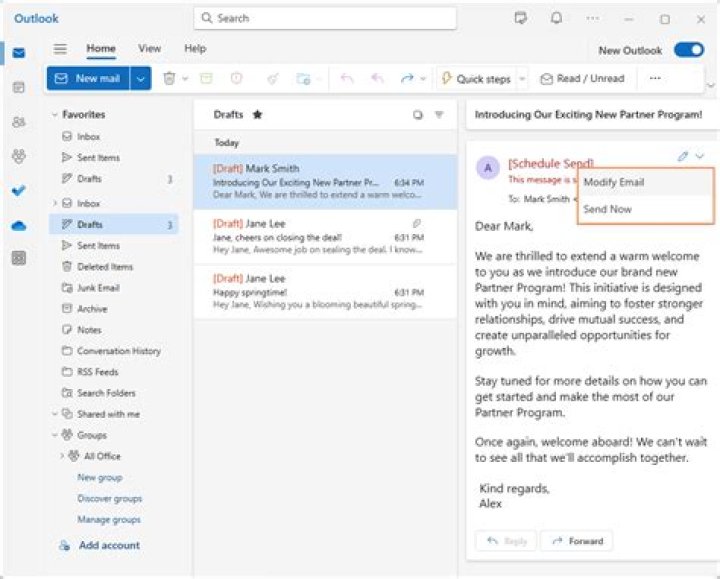
Task: Open more toolbar options ellipsis
Action: point(655,79)
